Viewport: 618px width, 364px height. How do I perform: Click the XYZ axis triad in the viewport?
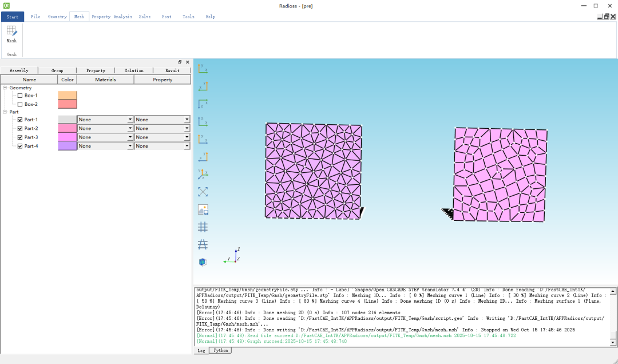pyautogui.click(x=232, y=256)
